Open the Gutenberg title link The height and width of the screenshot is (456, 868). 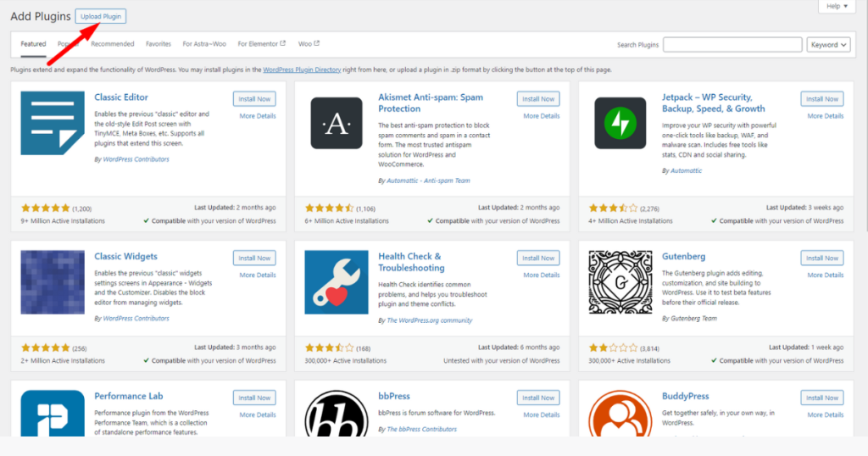coord(684,256)
